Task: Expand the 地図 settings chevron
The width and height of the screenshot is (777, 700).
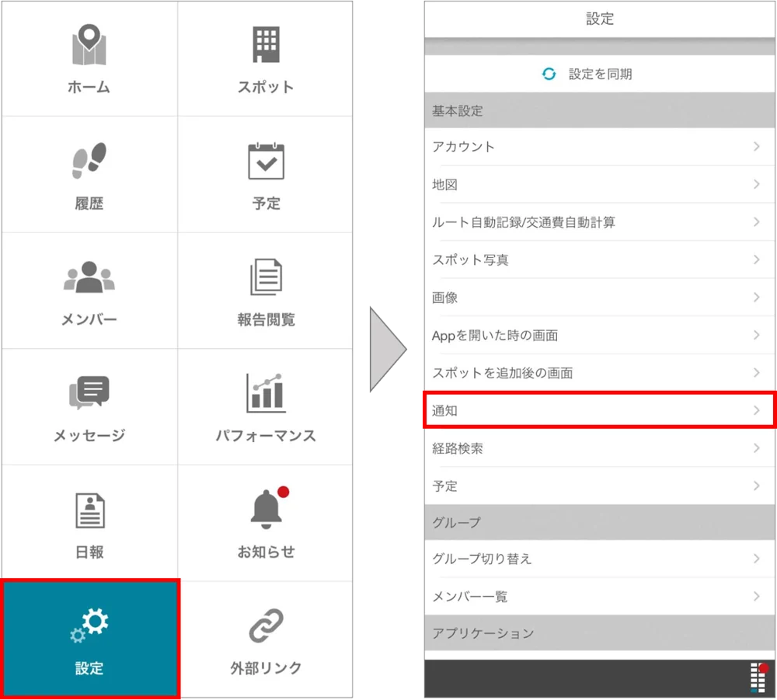Action: 757,184
